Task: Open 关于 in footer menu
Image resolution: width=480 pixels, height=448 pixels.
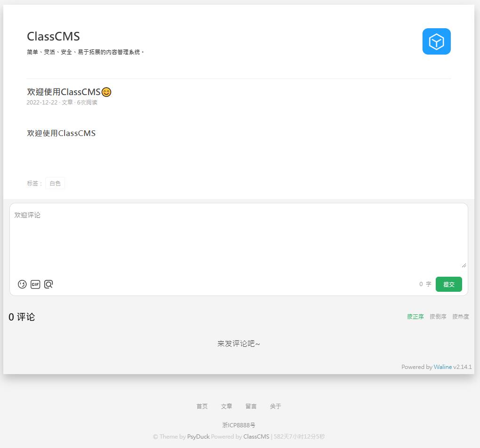Action: pyautogui.click(x=276, y=407)
